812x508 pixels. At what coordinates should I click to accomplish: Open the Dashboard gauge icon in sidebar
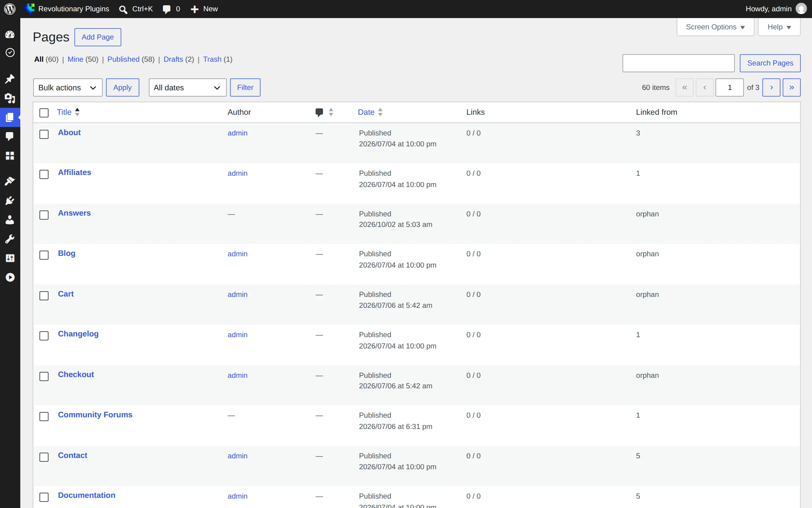tap(10, 35)
